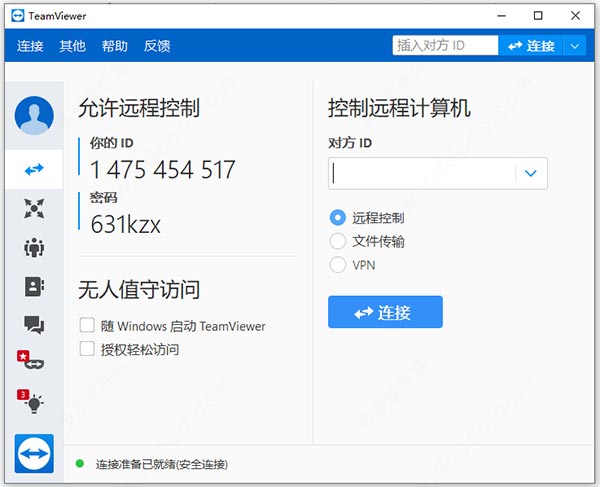Open the Meeting people sidebar icon
The height and width of the screenshot is (487, 600).
[x=34, y=247]
